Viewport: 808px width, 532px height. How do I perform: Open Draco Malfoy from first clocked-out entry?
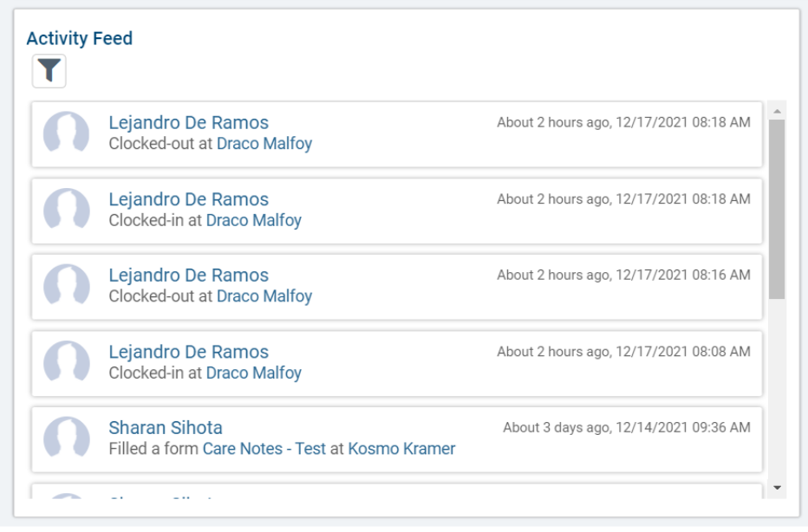click(x=264, y=144)
